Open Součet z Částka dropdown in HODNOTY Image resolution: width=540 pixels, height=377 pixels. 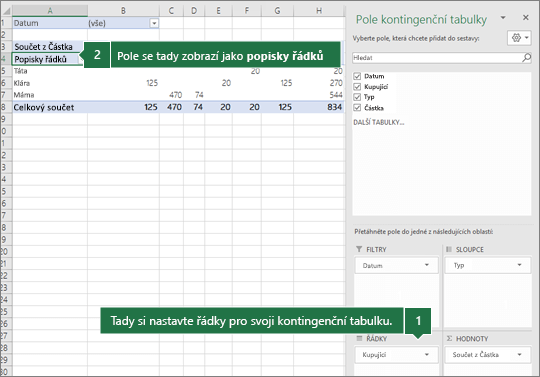(519, 355)
